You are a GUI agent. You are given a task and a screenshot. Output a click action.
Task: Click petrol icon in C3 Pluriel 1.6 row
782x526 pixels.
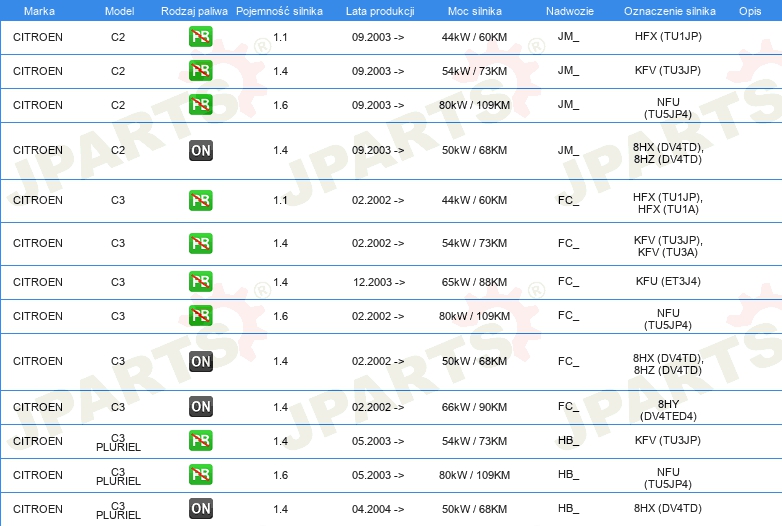[200, 475]
